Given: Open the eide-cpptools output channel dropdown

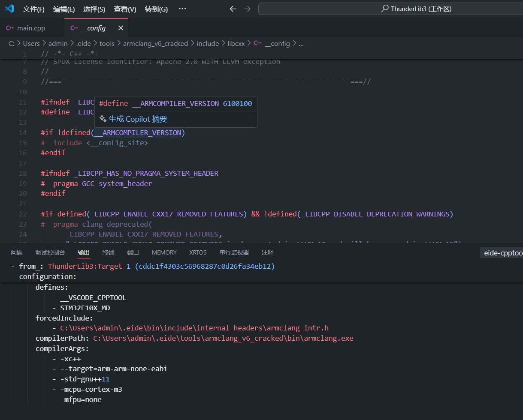Looking at the screenshot, I should [501, 253].
